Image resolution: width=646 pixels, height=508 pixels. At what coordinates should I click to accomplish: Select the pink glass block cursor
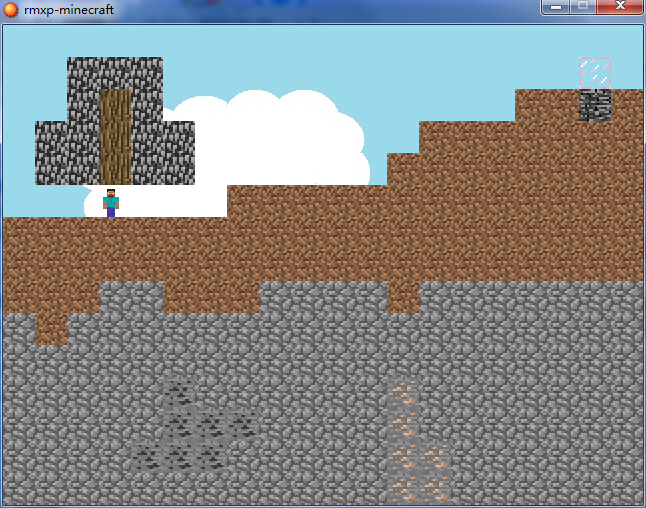tap(595, 73)
